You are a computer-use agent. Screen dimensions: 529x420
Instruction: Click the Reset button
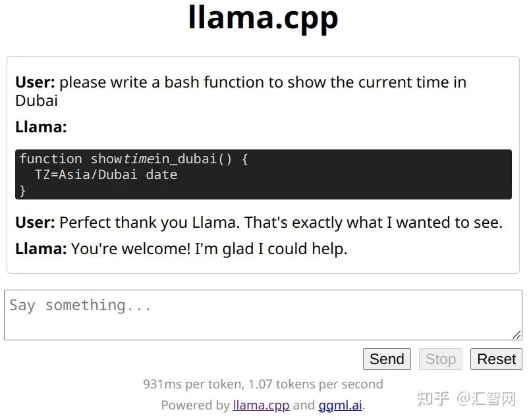(x=495, y=359)
